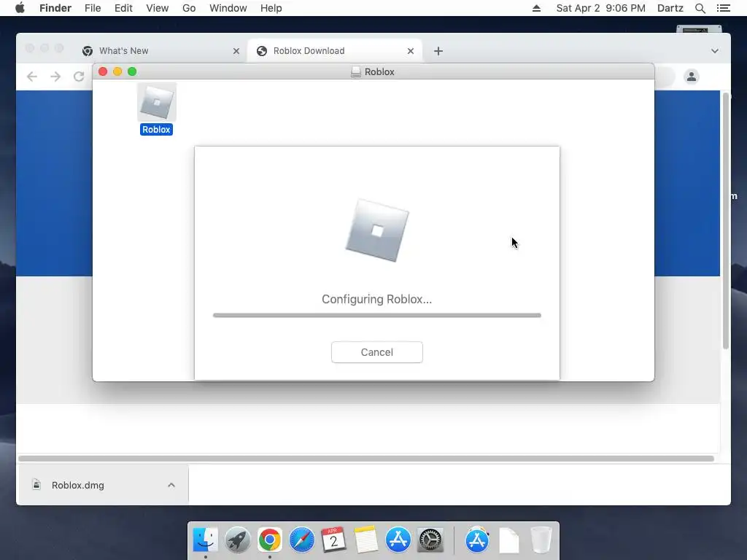Click Chrome's vertical scrollbar
The height and width of the screenshot is (560, 747).
coord(726,221)
